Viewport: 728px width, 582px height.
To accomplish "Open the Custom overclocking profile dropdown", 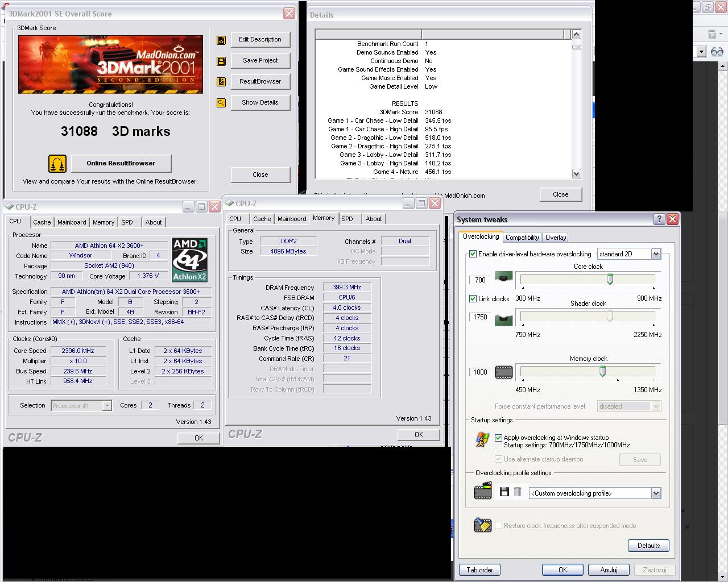I will click(x=656, y=493).
